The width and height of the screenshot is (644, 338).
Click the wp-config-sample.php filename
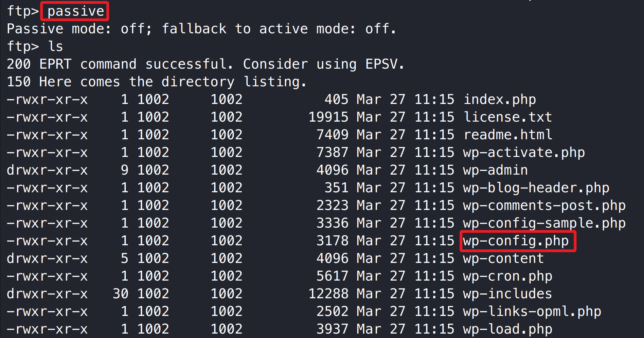[x=544, y=223]
